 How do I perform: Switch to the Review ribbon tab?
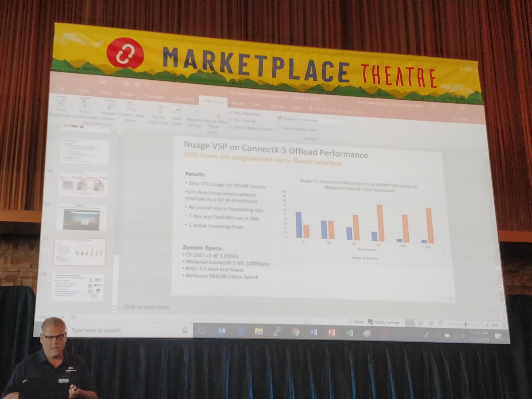point(238,104)
